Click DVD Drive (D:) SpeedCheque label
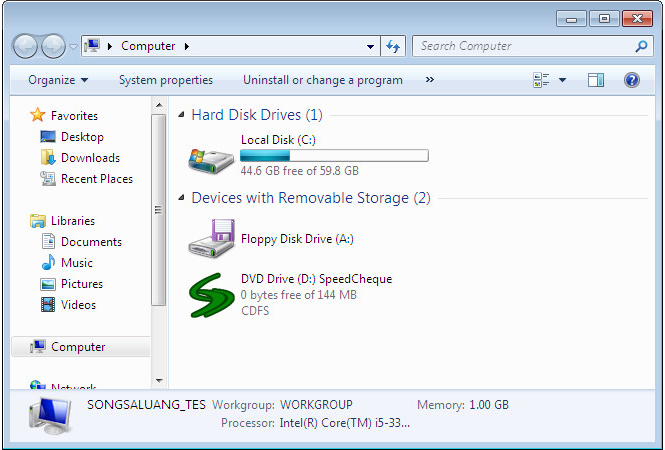 click(316, 279)
